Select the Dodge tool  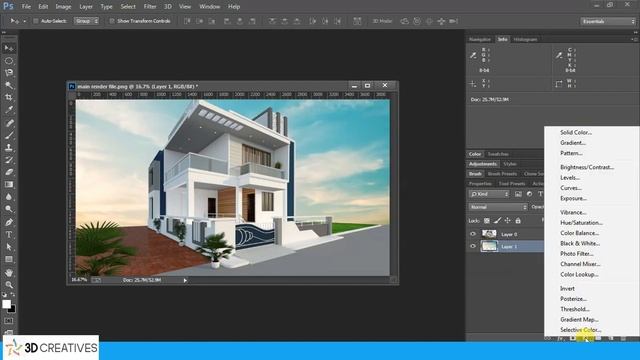pos(9,209)
